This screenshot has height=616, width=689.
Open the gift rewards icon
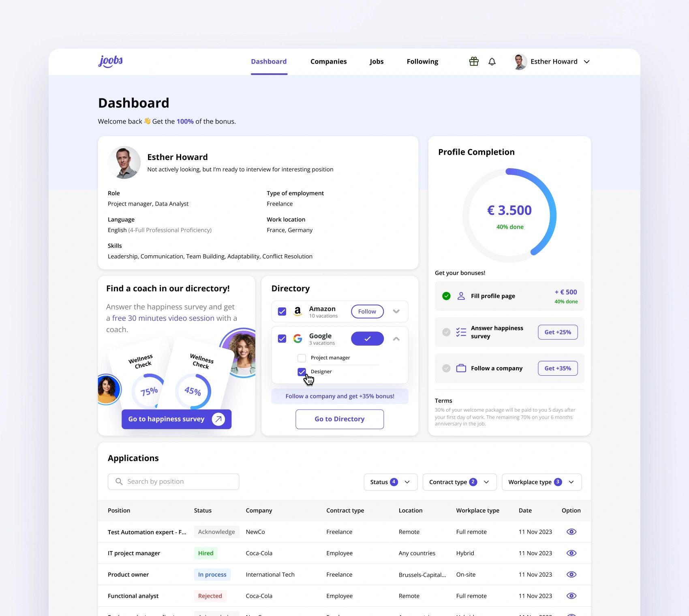(474, 62)
